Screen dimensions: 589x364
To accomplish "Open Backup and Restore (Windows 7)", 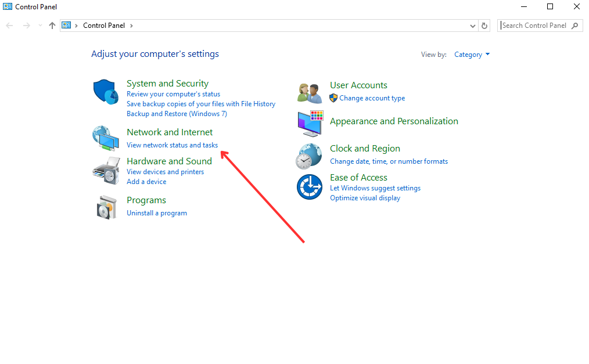I will click(177, 114).
